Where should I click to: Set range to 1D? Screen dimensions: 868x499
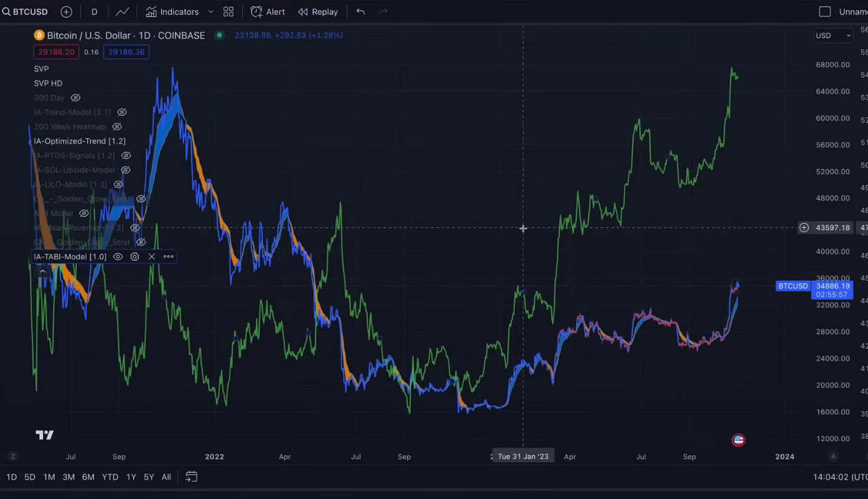[x=11, y=477]
